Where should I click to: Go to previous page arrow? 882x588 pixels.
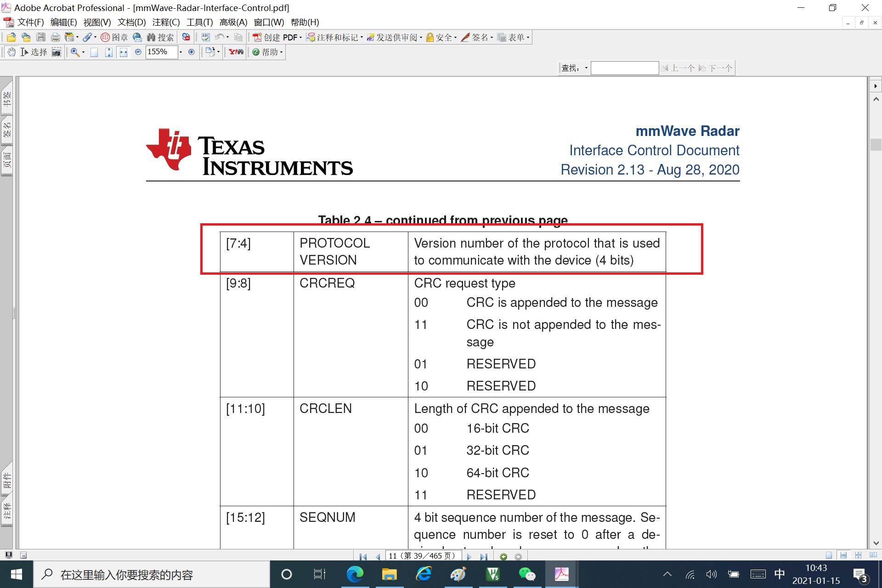[378, 556]
